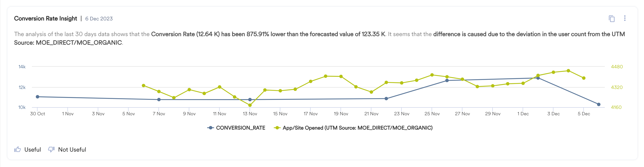Mark insight as Useful text
This screenshot has height=167, width=644.
pyautogui.click(x=33, y=149)
